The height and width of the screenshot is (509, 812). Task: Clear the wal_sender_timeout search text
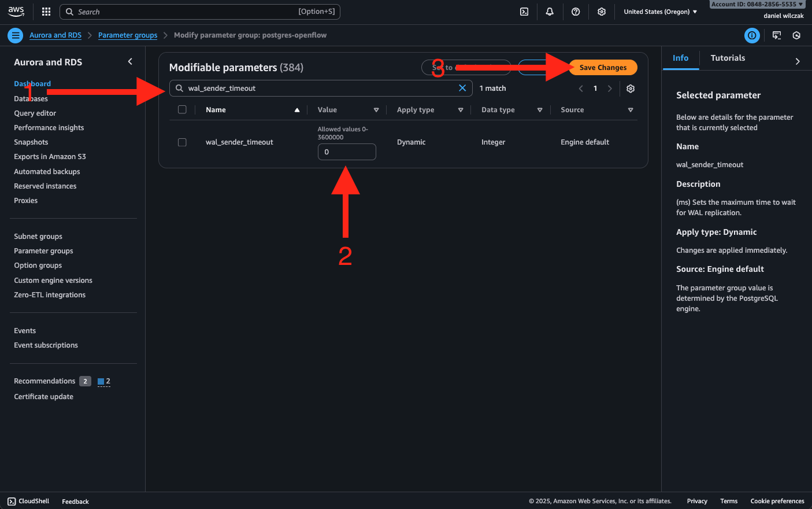click(462, 88)
